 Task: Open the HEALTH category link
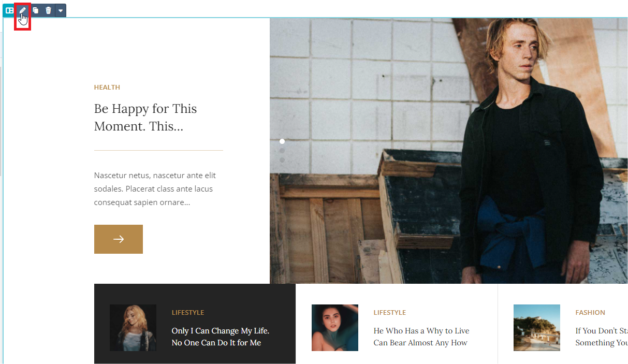point(107,88)
